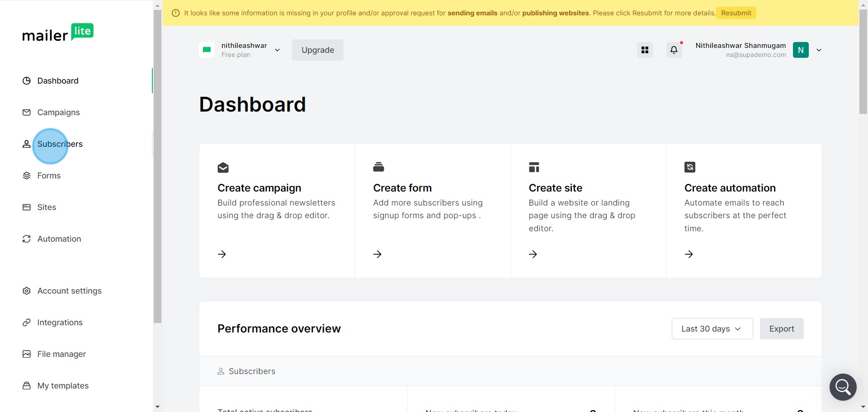Click the warning icon in yellow banner

pyautogui.click(x=176, y=13)
